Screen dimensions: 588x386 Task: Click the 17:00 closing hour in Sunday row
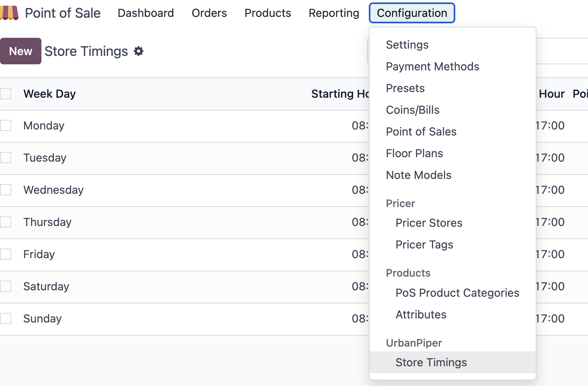click(x=550, y=318)
